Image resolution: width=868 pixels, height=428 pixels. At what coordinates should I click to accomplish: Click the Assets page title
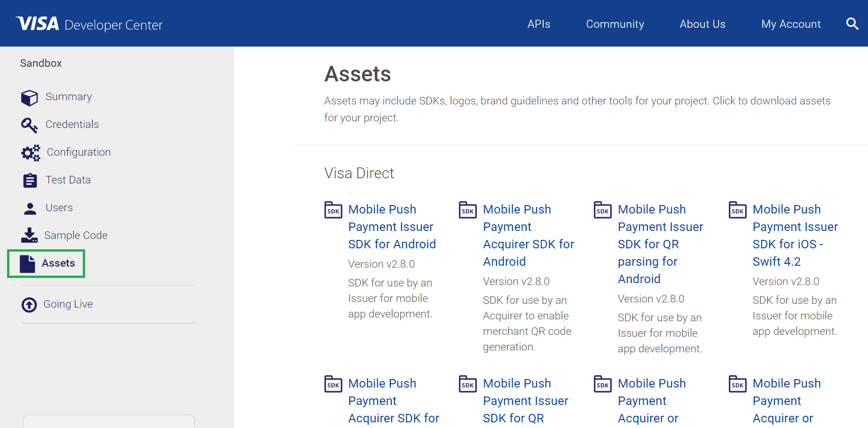tap(358, 74)
